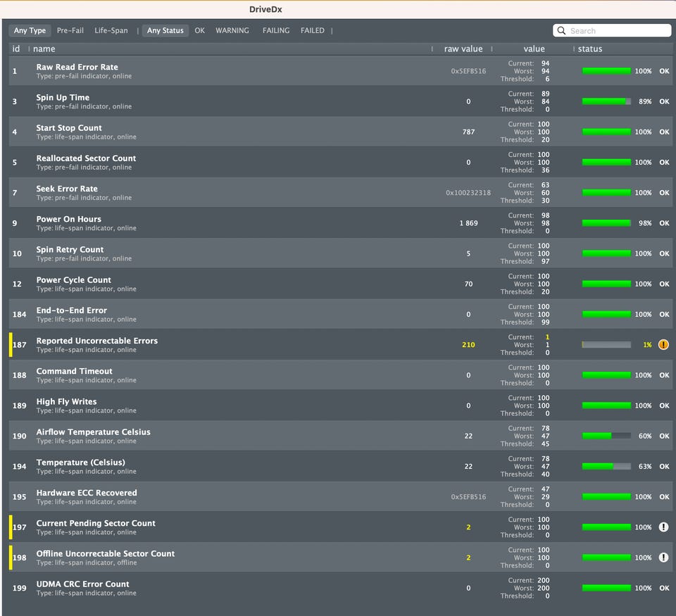676x616 pixels.
Task: Click the Search input field
Action: pos(612,30)
